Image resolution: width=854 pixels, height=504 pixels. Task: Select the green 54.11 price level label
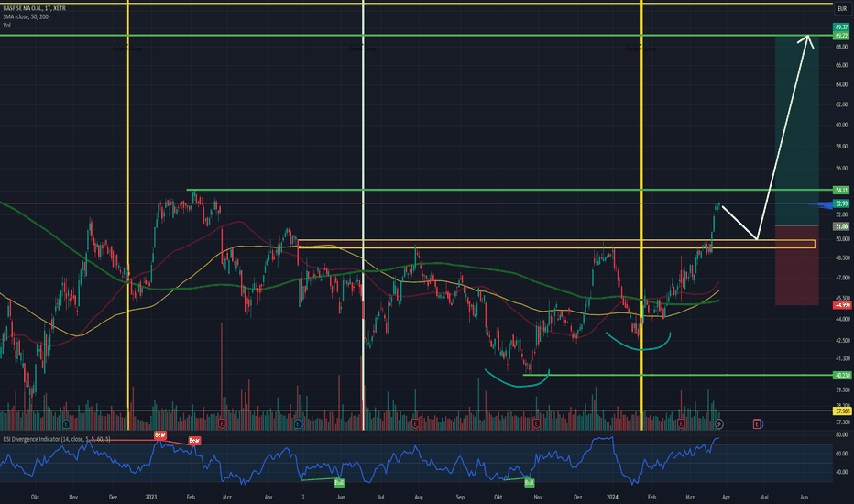coord(841,191)
